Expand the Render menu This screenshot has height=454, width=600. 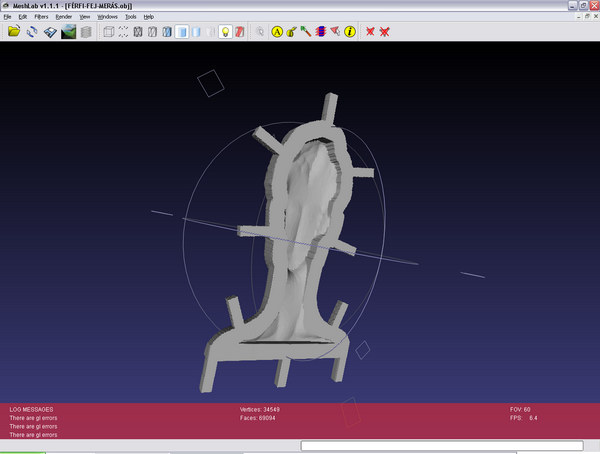(63, 17)
